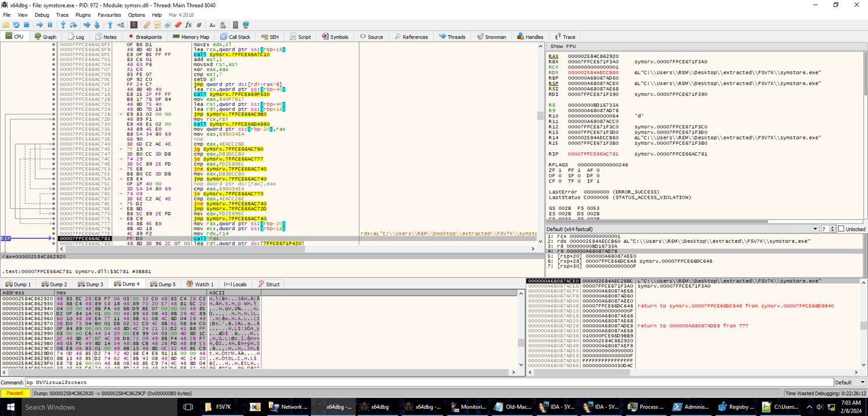Screen dimensions: 868x416
Task: Click the Close/stop debuggee toolbar icon
Action: [27, 25]
